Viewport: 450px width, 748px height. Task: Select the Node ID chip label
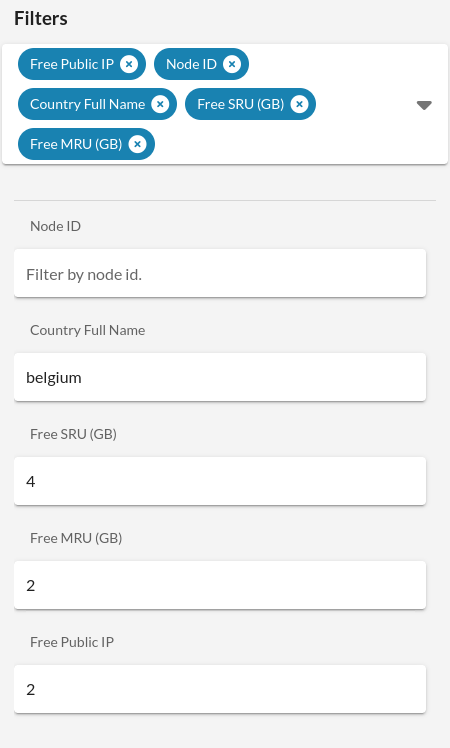click(191, 64)
